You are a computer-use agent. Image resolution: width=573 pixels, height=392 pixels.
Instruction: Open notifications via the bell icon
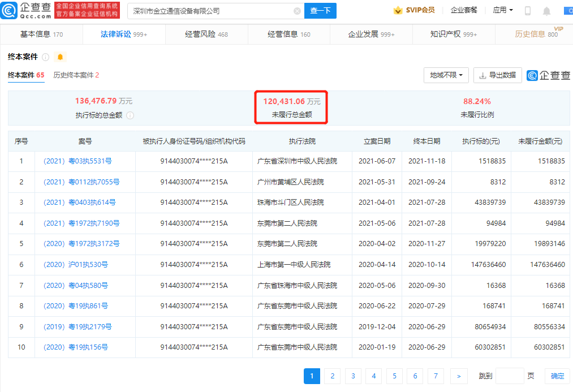[546, 10]
